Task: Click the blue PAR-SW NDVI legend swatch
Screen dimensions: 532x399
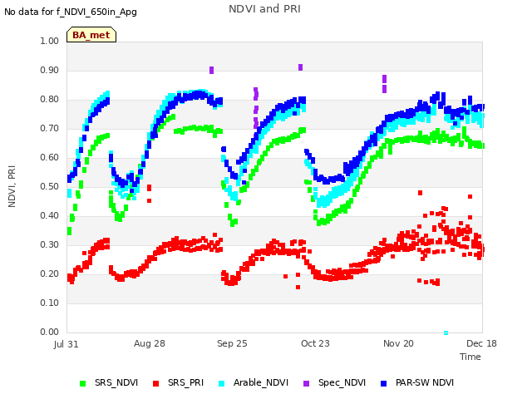Action: click(x=384, y=383)
